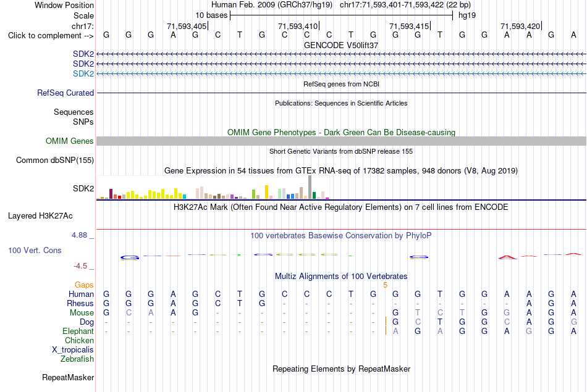
Task: Open the OMIM Gene Phenotypes track title
Action: pyautogui.click(x=341, y=132)
